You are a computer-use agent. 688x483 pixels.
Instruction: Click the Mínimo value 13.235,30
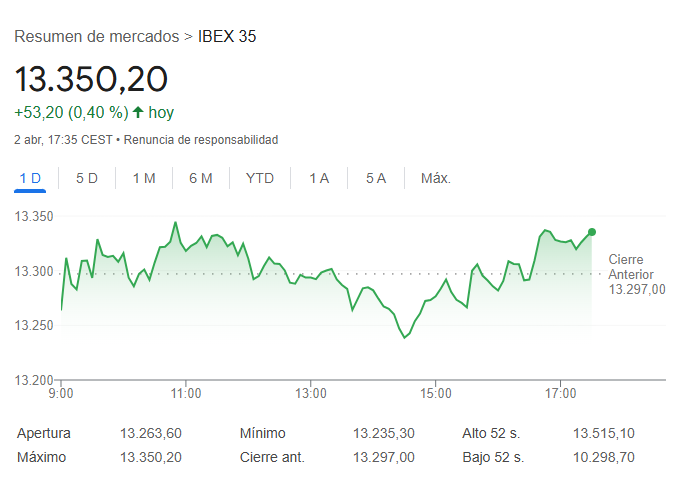click(384, 434)
